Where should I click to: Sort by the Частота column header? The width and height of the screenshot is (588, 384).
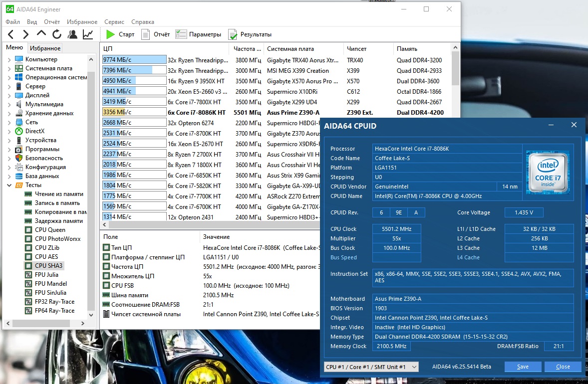click(x=246, y=49)
